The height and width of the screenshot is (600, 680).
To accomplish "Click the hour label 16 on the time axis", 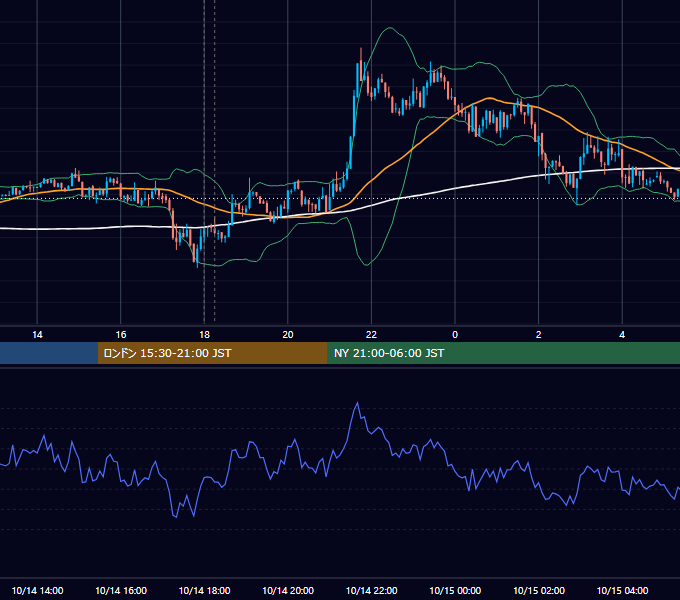I will [121, 335].
